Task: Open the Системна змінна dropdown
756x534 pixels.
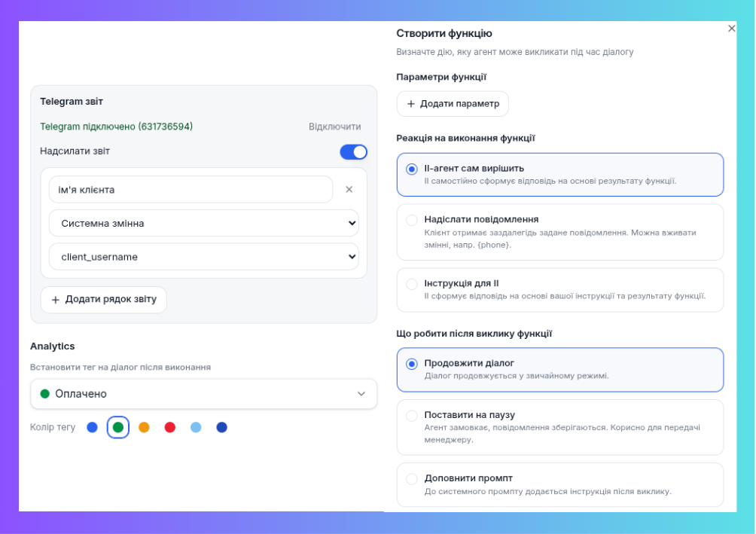Action: pos(204,224)
